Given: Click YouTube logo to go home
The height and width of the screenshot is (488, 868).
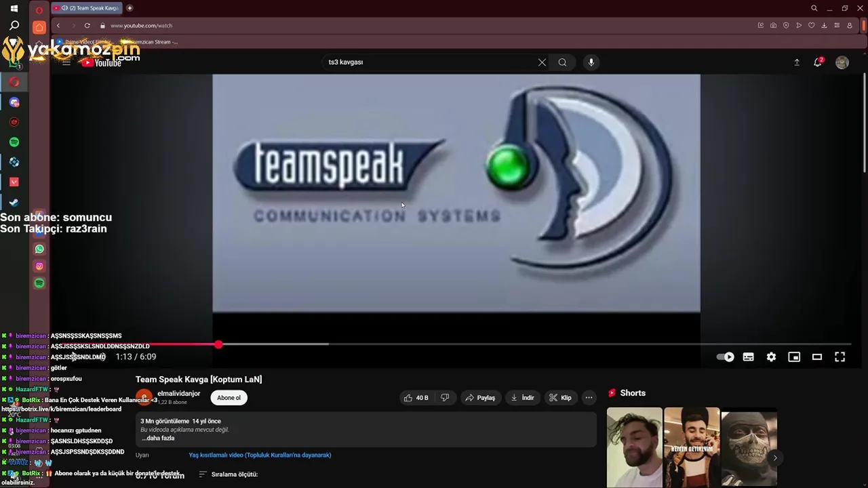Looking at the screenshot, I should [x=101, y=62].
